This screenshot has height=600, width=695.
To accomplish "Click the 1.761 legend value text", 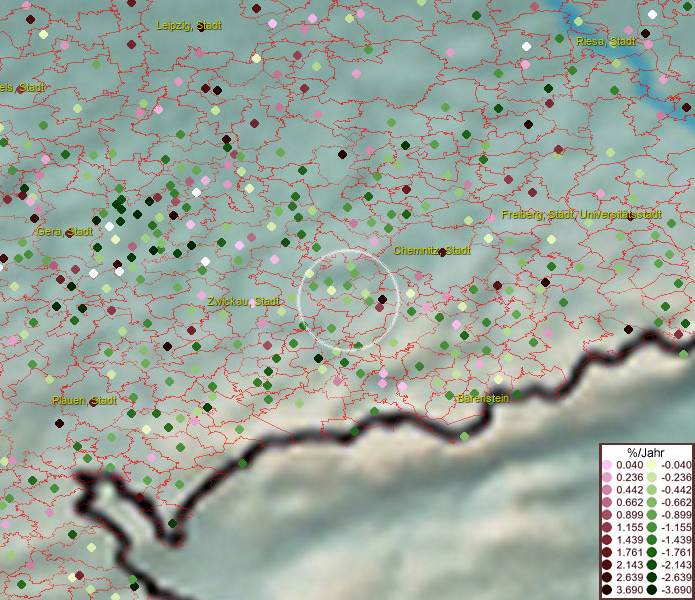I will (x=629, y=553).
